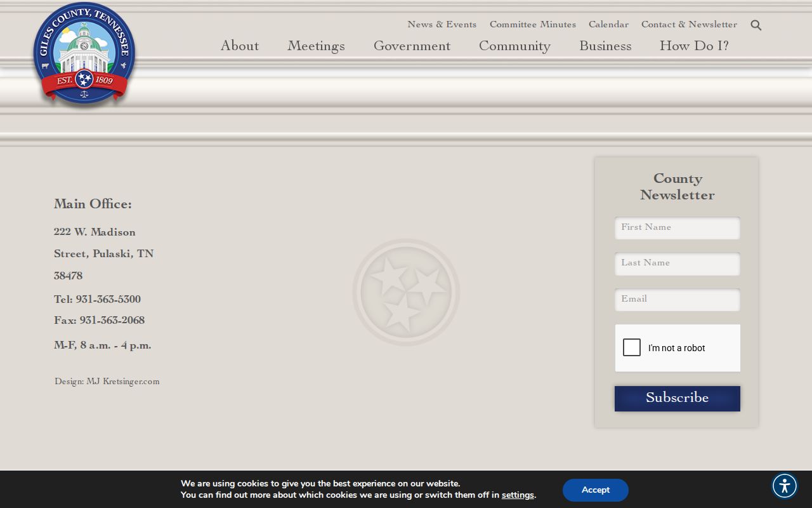Click the Giles County Tennessee seal logo
Screen dimensions: 812x508
(84, 54)
